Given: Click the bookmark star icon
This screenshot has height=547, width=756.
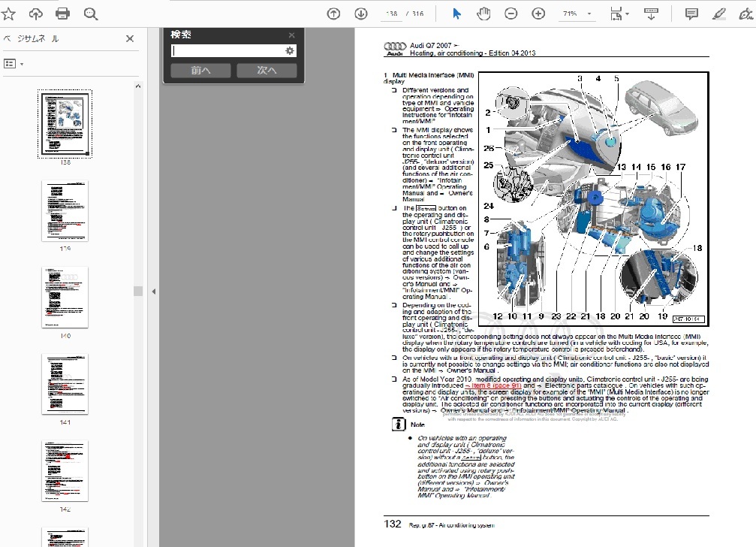Looking at the screenshot, I should pyautogui.click(x=8, y=14).
